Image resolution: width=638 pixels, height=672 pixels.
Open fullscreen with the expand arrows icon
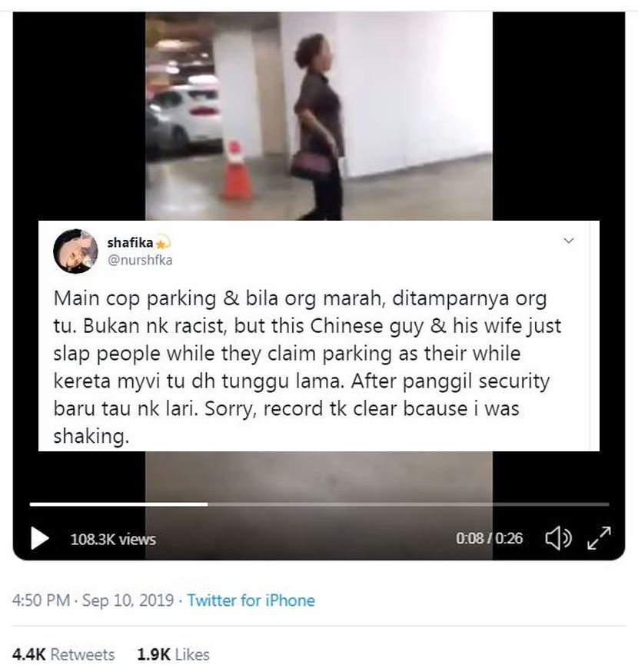(599, 538)
